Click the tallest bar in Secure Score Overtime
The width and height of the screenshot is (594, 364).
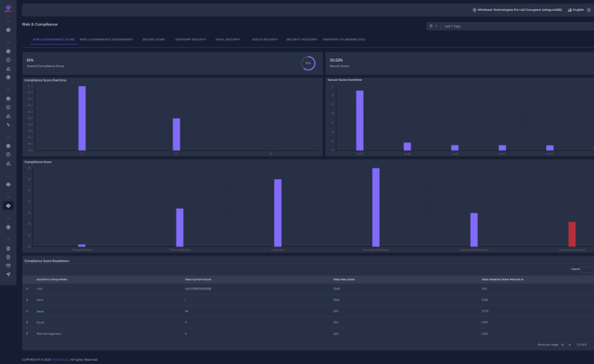pos(360,120)
